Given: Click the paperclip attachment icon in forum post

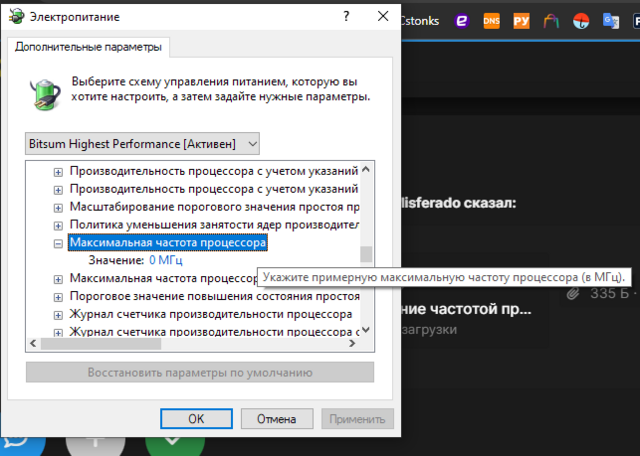Looking at the screenshot, I should [573, 293].
